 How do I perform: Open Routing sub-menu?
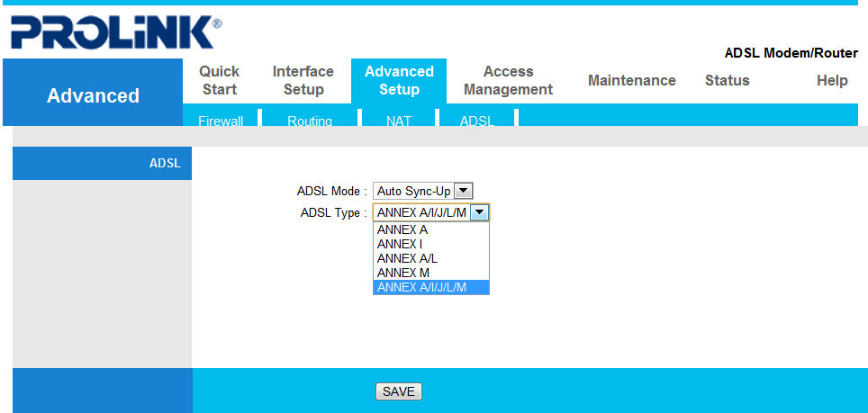pos(310,121)
